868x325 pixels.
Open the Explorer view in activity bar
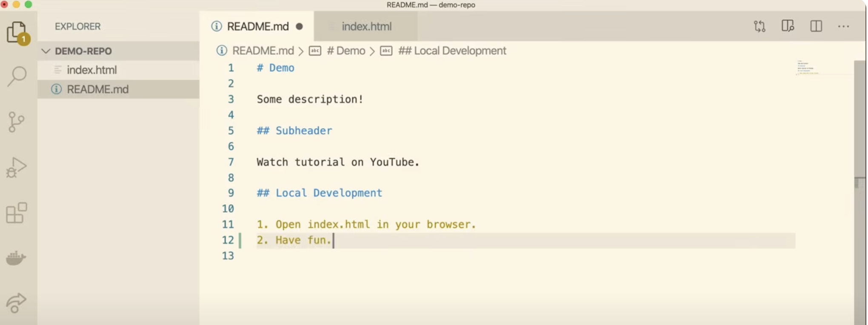pos(17,32)
